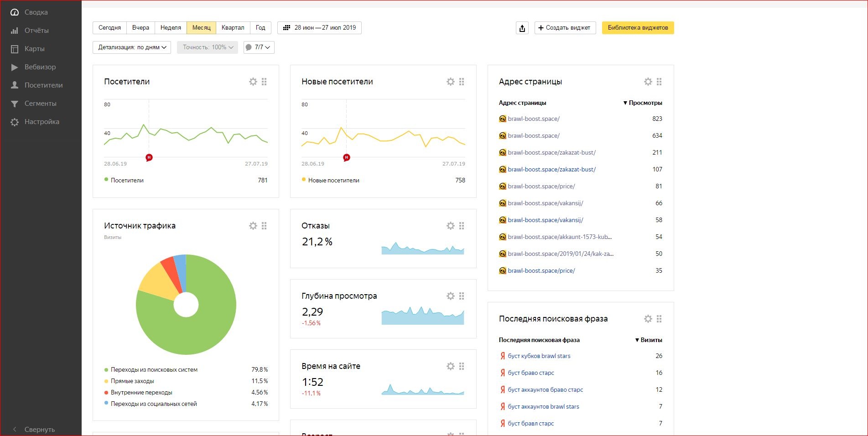Toggle the Новые посетители legend item

coord(333,180)
